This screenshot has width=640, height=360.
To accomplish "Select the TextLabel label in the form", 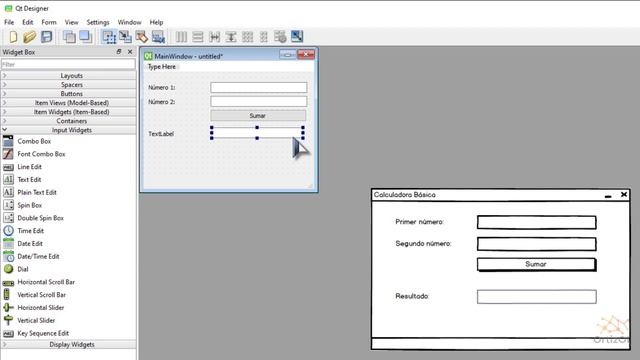I will point(161,134).
